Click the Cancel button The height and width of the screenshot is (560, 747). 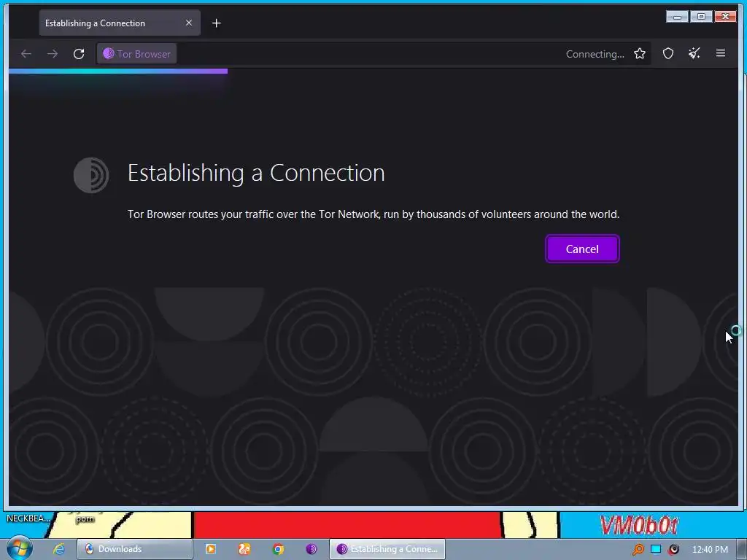click(x=582, y=249)
